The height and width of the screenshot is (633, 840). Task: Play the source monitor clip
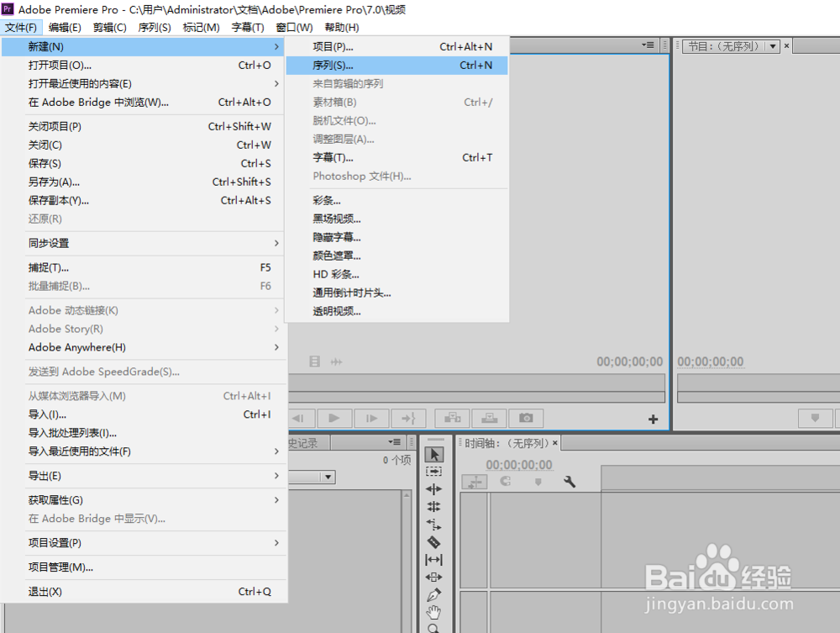click(334, 418)
